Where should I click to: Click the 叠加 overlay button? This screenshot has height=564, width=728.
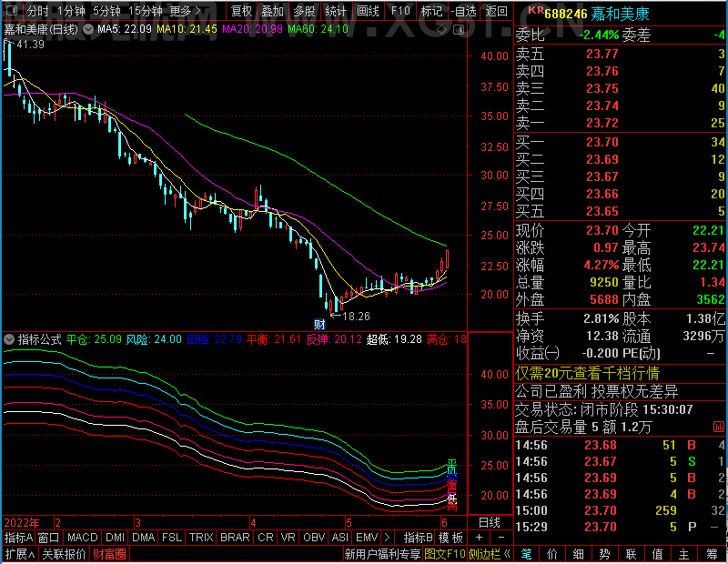[272, 11]
